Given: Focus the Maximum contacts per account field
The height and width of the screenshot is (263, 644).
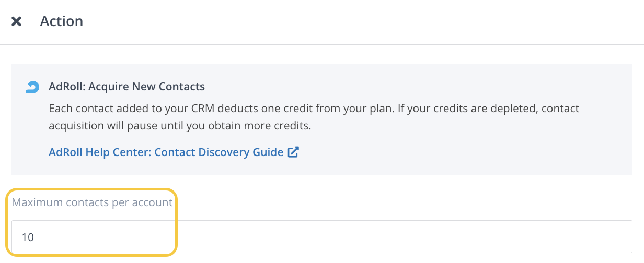Looking at the screenshot, I should (x=321, y=237).
